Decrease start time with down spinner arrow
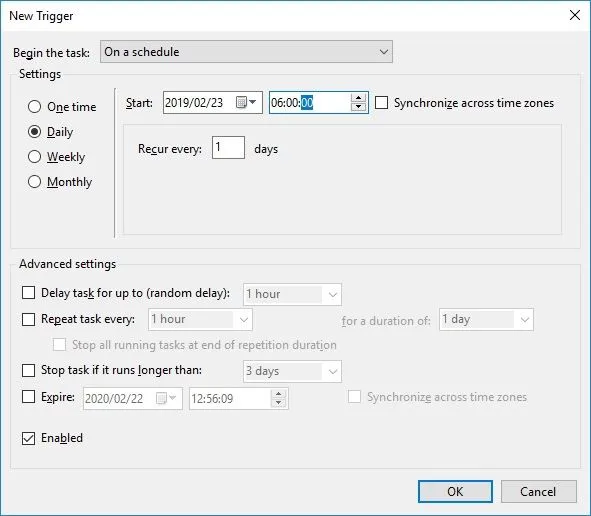The height and width of the screenshot is (516, 591). [x=358, y=107]
